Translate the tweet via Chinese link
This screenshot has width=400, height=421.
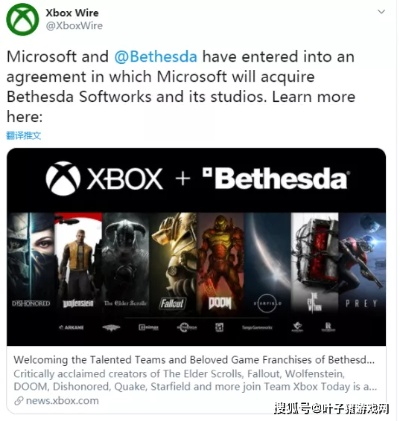click(24, 135)
